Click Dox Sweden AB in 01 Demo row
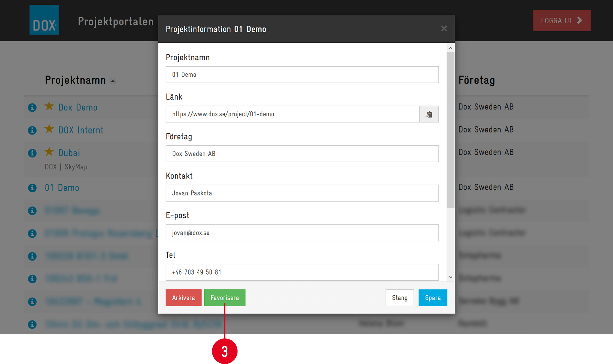The height and width of the screenshot is (364, 613). pyautogui.click(x=486, y=187)
